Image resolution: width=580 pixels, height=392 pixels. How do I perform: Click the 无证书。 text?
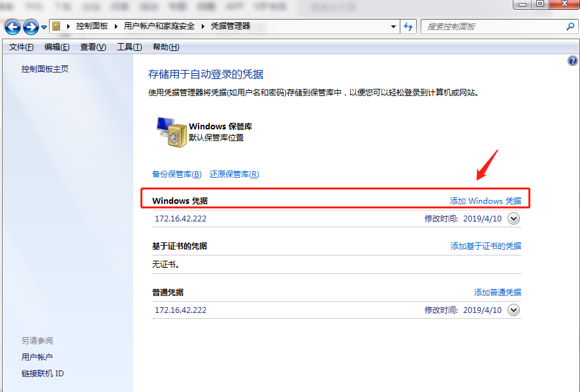(166, 265)
